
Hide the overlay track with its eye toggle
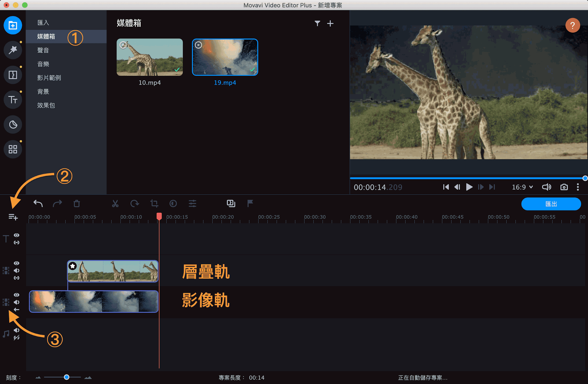(16, 263)
